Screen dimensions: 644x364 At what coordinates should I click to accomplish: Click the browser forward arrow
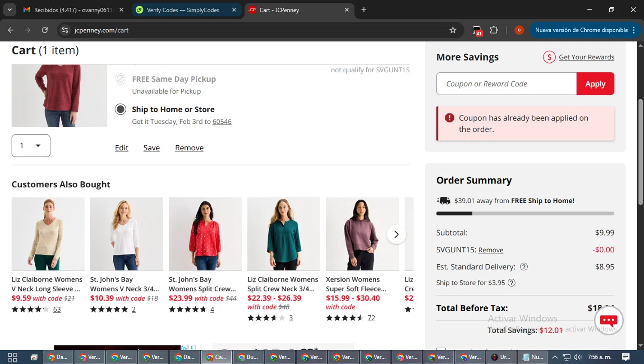(x=27, y=30)
